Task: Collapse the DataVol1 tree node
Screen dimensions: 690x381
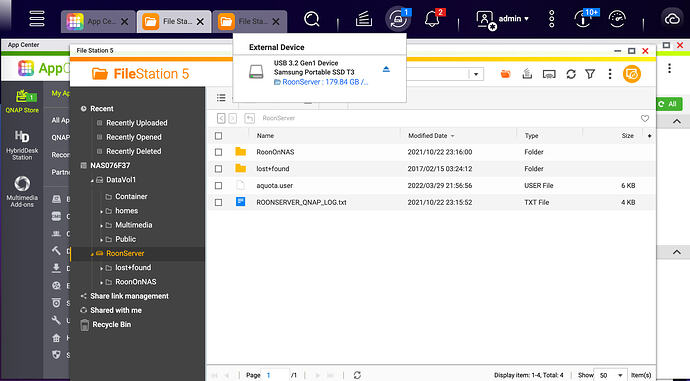Action: [x=92, y=180]
